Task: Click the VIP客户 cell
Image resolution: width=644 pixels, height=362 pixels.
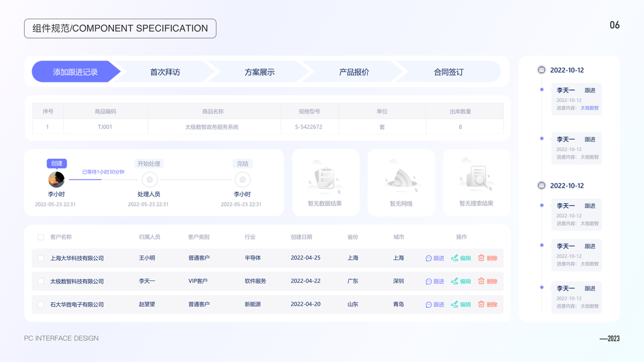Action: 198,281
